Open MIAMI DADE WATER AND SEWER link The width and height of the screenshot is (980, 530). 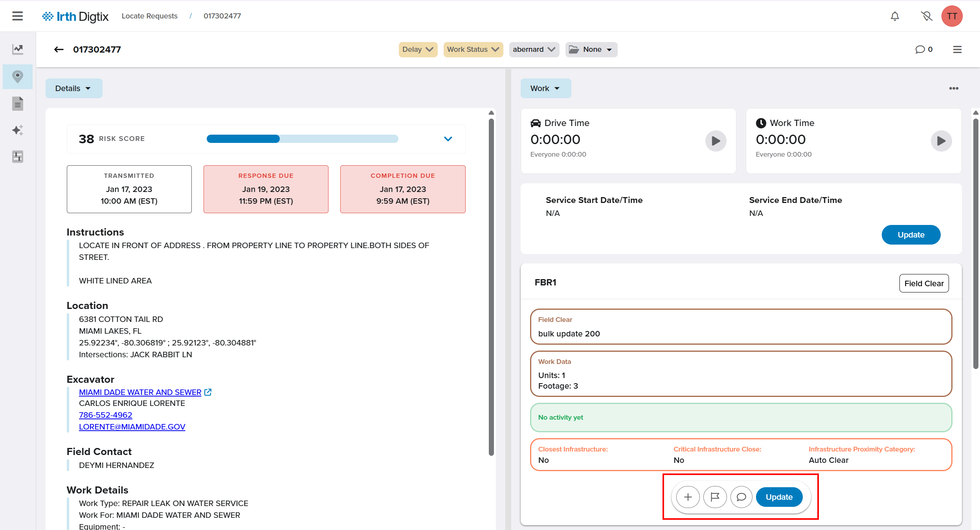pyautogui.click(x=140, y=392)
